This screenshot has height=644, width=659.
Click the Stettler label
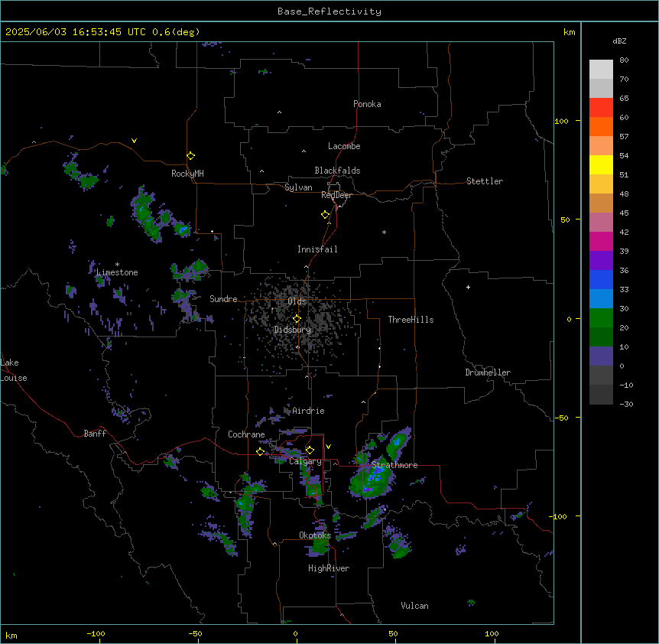click(485, 181)
